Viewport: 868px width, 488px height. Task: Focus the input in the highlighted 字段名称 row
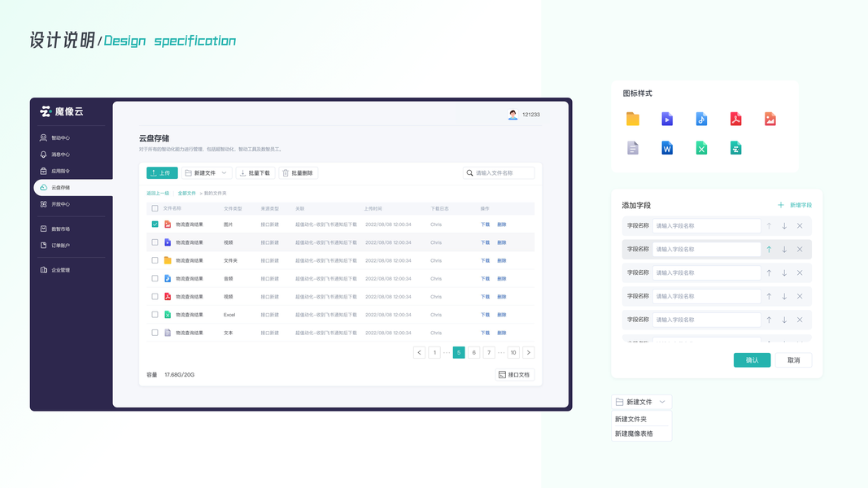click(x=707, y=250)
